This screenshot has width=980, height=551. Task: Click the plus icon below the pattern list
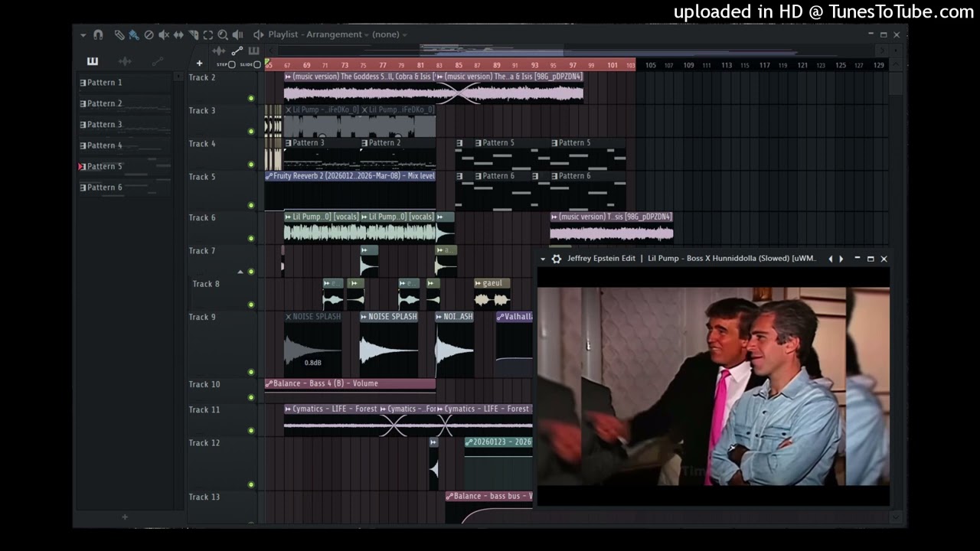click(125, 517)
